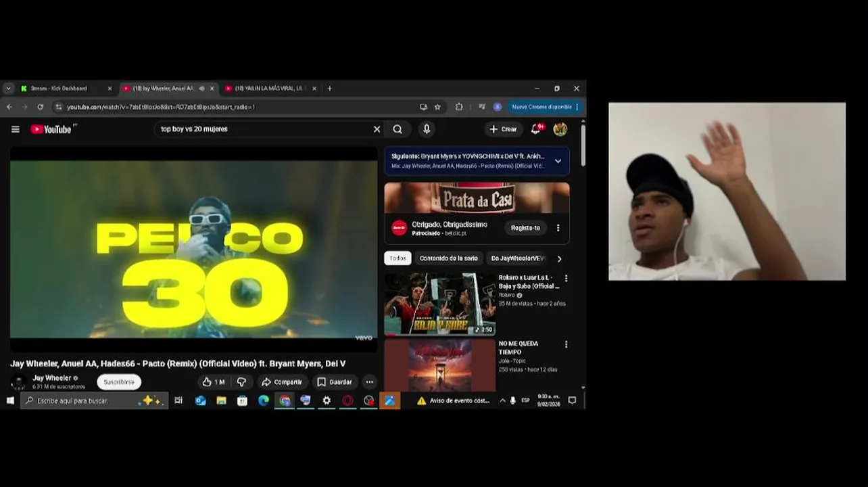Click the Rokero x Luar La L title
868x487 pixels.
point(529,281)
